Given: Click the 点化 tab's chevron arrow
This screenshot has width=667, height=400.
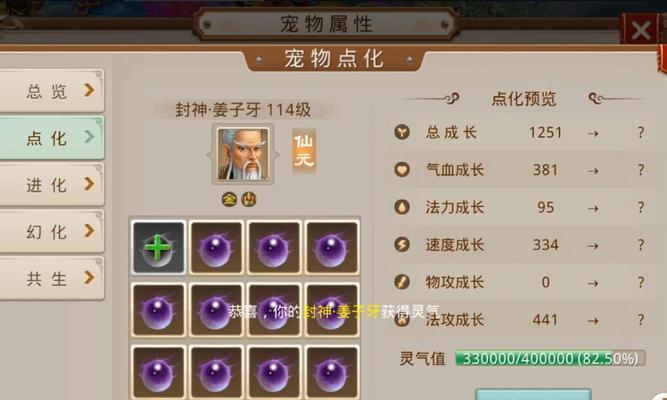Looking at the screenshot, I should point(89,137).
